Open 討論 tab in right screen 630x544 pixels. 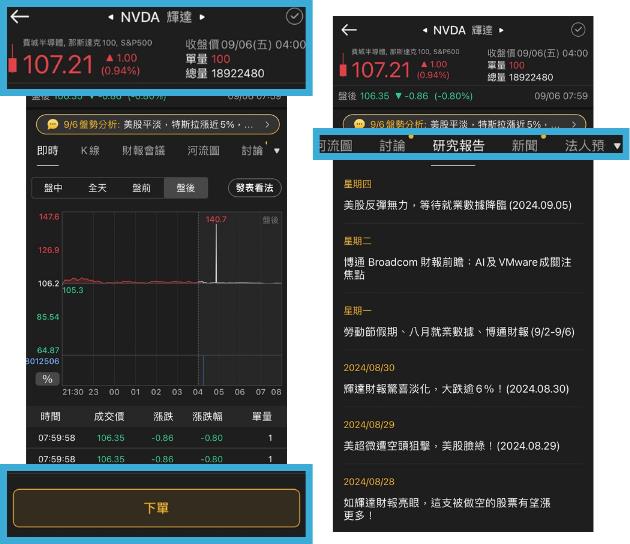coord(392,145)
